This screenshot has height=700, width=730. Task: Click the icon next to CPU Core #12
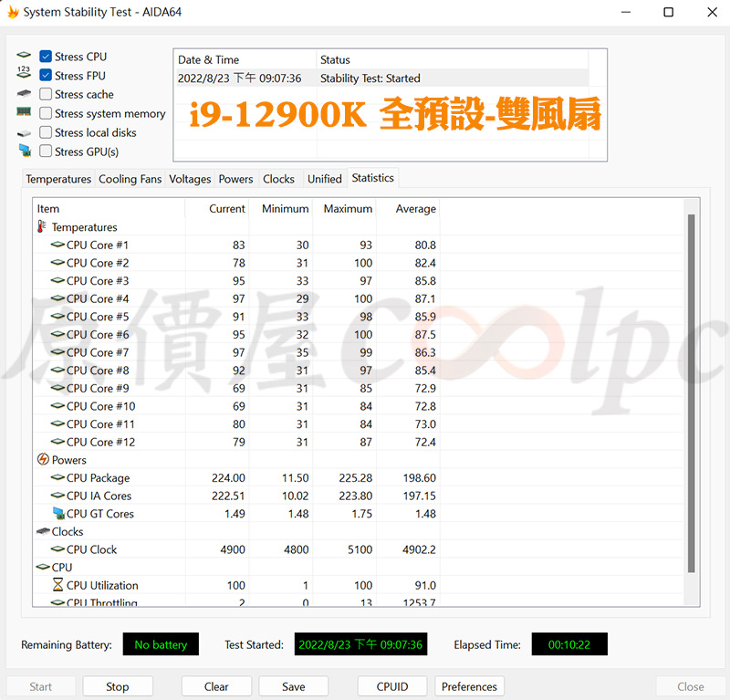tap(57, 442)
